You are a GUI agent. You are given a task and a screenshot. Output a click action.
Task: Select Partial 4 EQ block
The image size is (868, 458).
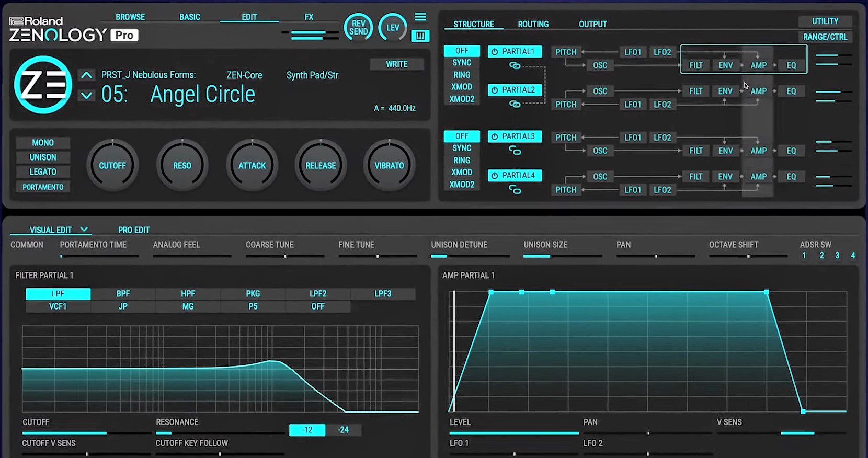[x=792, y=177]
